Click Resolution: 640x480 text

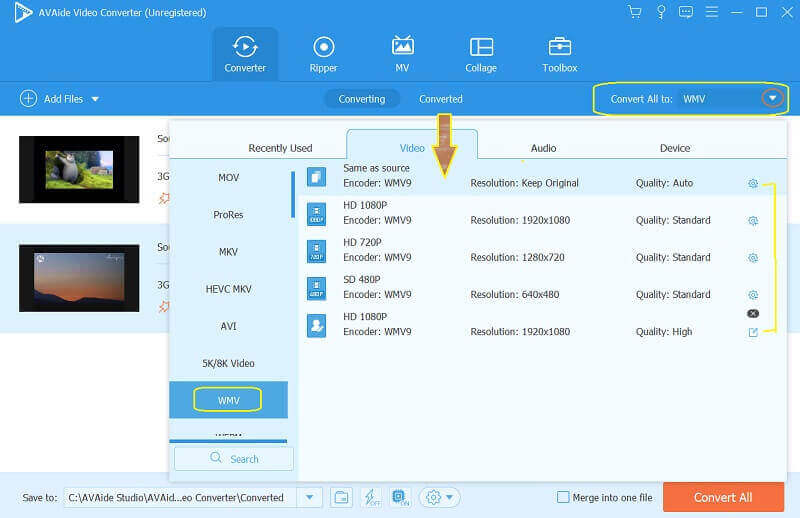[x=515, y=294]
